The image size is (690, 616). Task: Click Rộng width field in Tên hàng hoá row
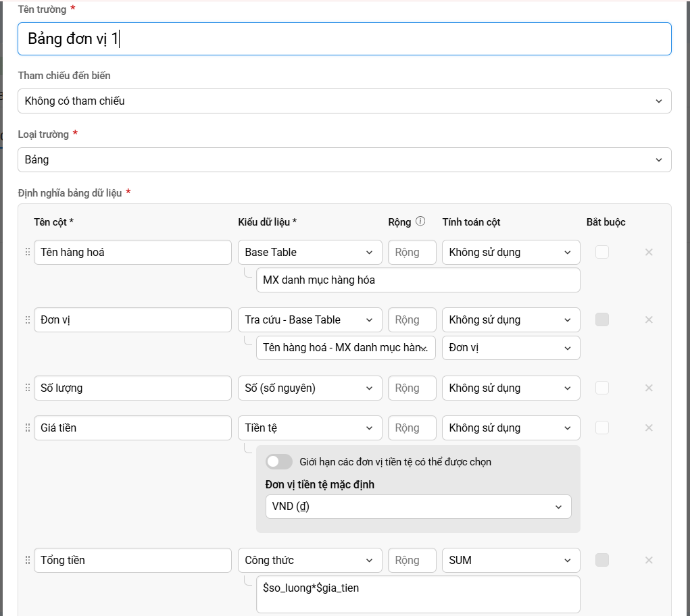[x=412, y=252]
